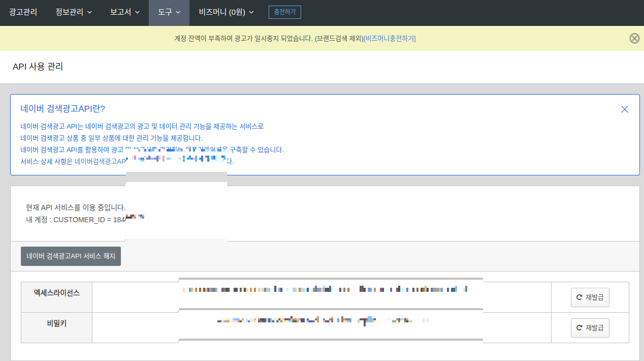Click the blurred access license value
Screen dimensions: 644x361
[x=325, y=289]
